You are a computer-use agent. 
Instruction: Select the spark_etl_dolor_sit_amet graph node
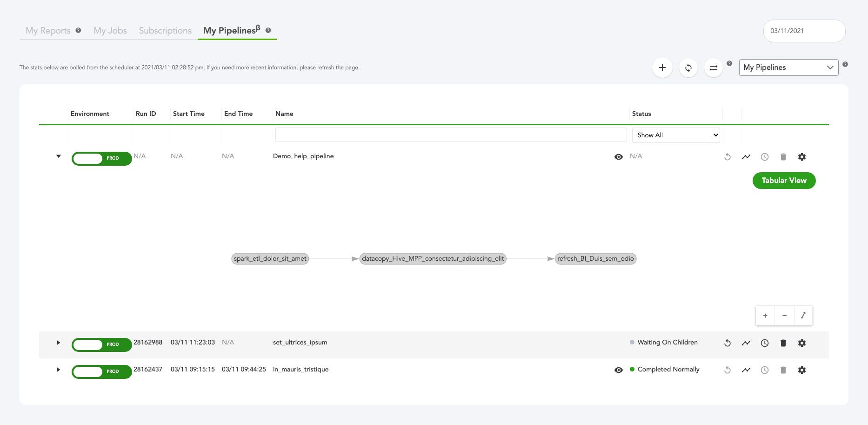point(270,259)
